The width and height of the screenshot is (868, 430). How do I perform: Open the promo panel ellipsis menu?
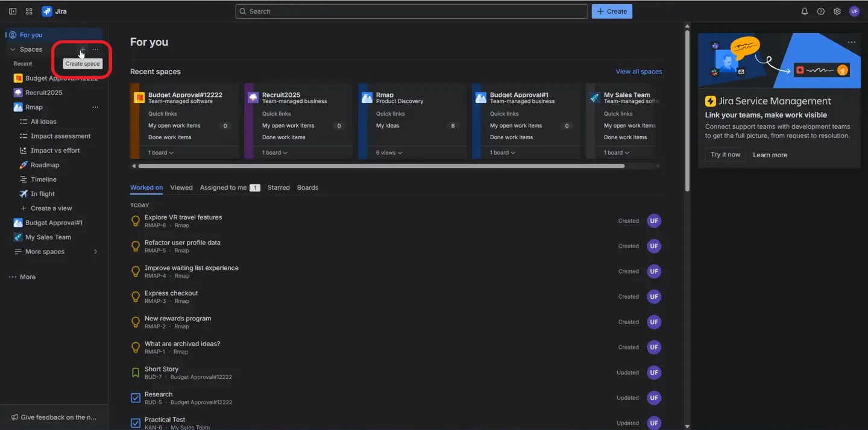click(x=851, y=42)
